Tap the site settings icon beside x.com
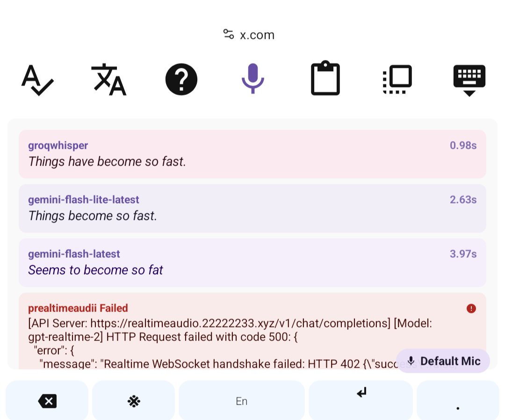505x420 pixels. point(229,34)
